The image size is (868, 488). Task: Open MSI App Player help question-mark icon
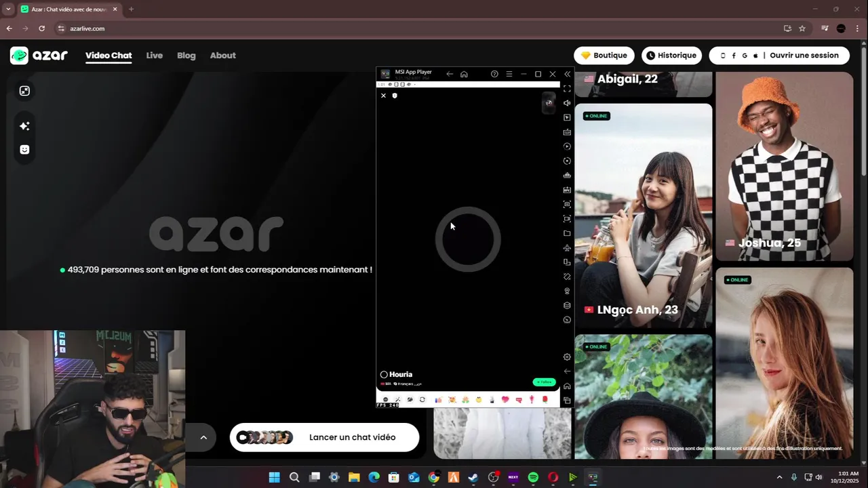pyautogui.click(x=494, y=74)
